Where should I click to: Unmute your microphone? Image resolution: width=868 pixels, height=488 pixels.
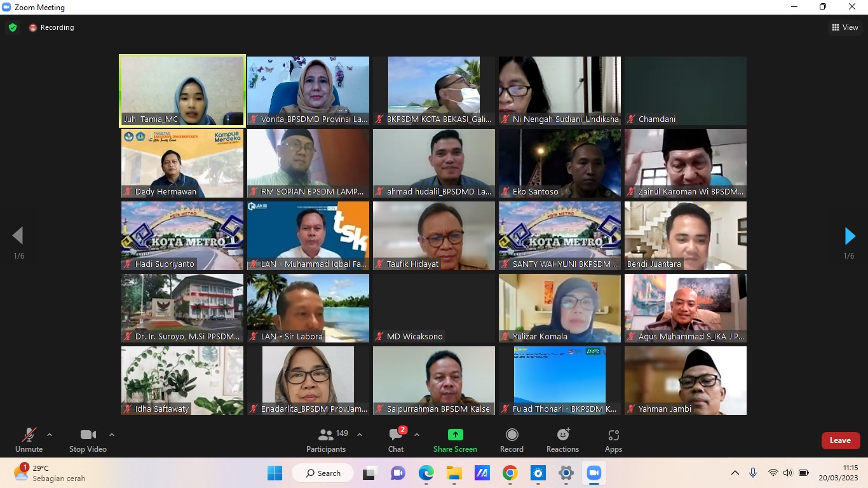tap(29, 440)
